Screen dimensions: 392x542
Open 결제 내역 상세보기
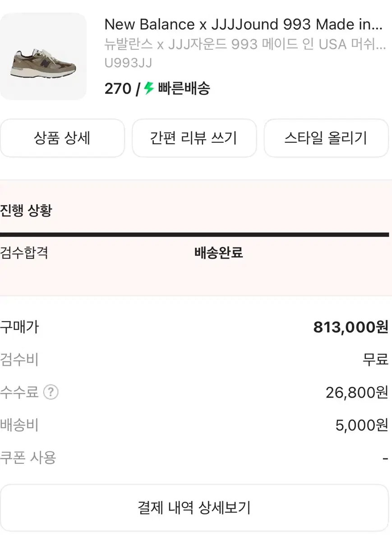[194, 507]
